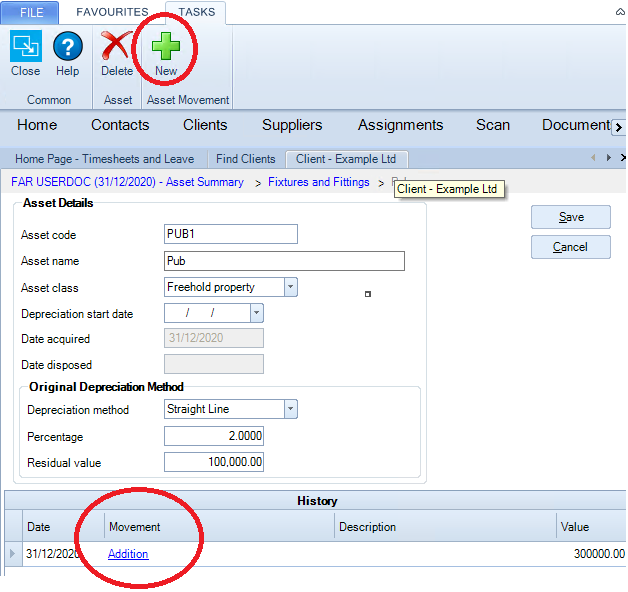Open Documents in the navigation bar

click(x=576, y=125)
